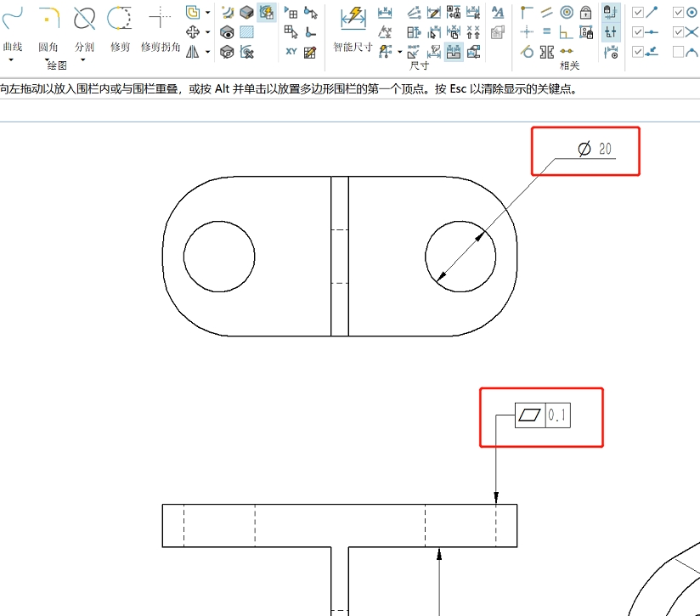Enable the unchecked tangent arc snap checkbox

pyautogui.click(x=679, y=52)
